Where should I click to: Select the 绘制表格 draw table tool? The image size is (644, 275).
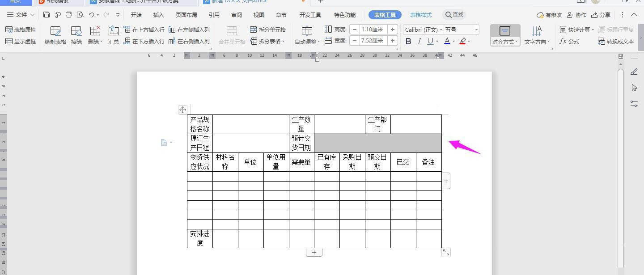[x=55, y=36]
